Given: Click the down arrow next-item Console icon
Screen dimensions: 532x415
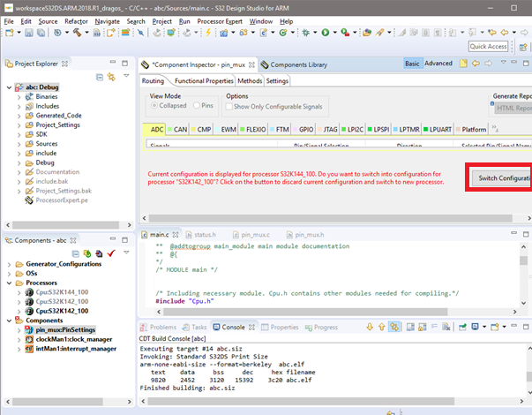Looking at the screenshot, I should click(x=370, y=327).
